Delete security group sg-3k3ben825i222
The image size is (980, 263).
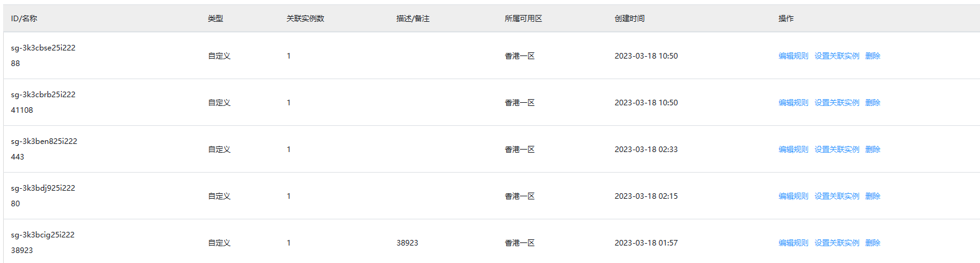coord(873,150)
